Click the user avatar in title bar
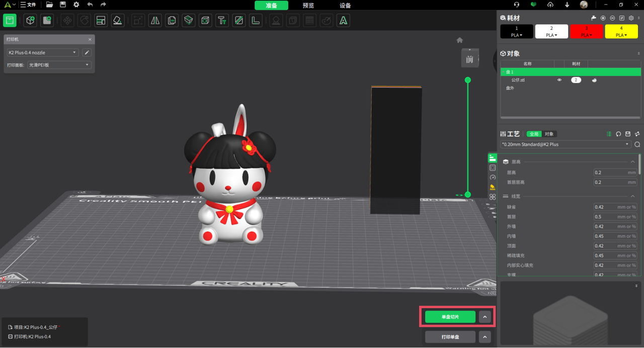 [584, 5]
